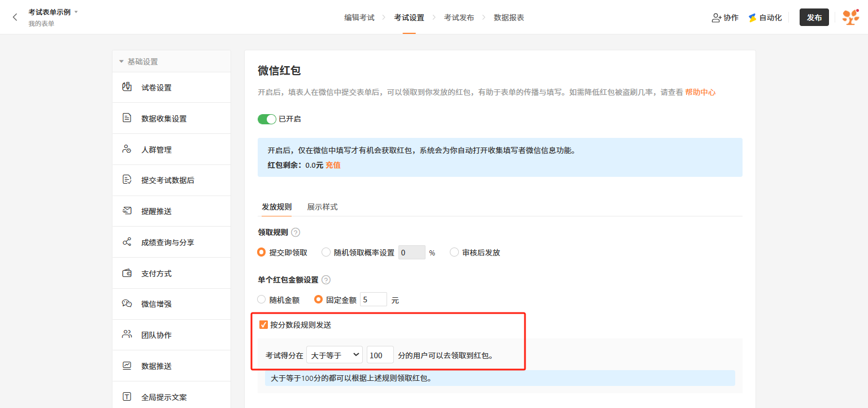Click the 充值 link
Viewport: 868px width, 408px height.
pyautogui.click(x=333, y=165)
